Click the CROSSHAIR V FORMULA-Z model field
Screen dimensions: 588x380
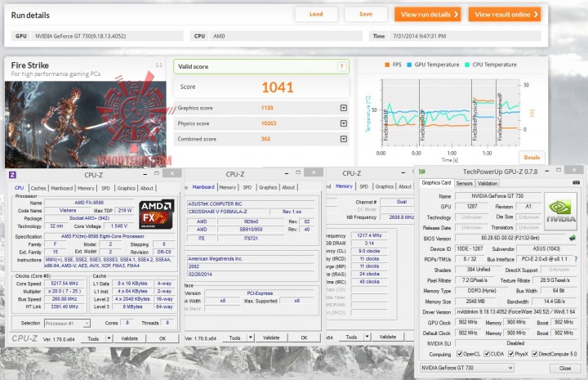[228, 212]
